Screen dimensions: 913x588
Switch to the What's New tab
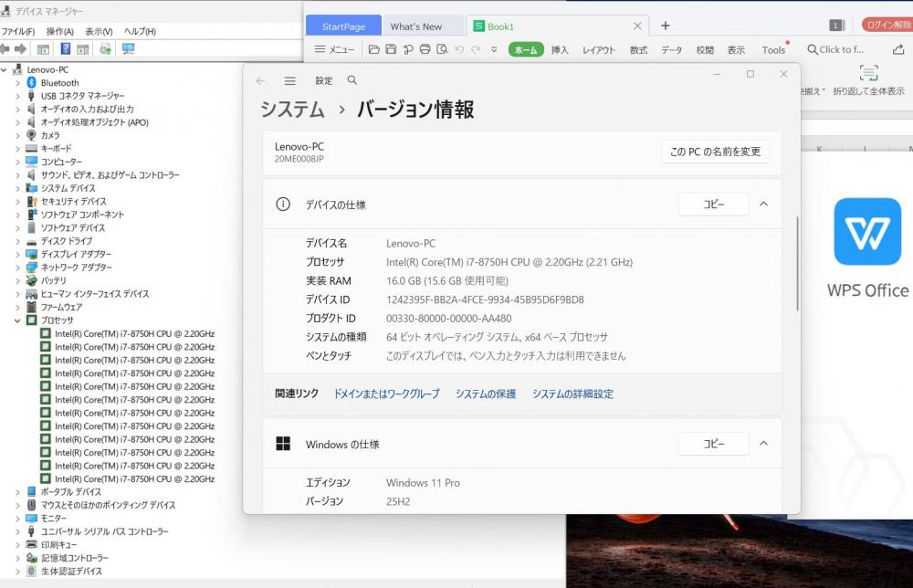tap(415, 26)
